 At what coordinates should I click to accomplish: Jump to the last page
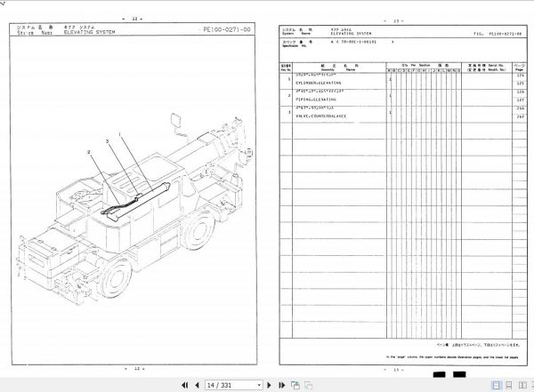(x=281, y=385)
